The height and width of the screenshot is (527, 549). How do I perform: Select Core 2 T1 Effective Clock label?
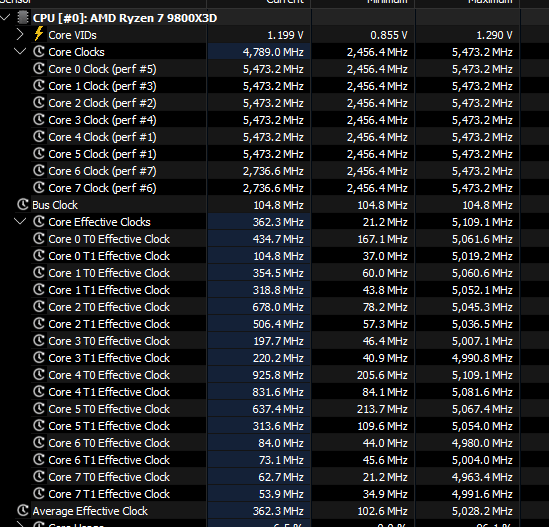pyautogui.click(x=109, y=324)
